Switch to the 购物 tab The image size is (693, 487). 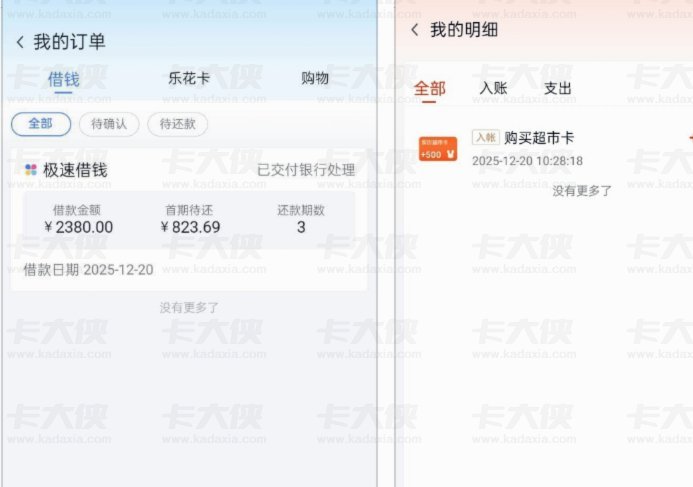315,78
